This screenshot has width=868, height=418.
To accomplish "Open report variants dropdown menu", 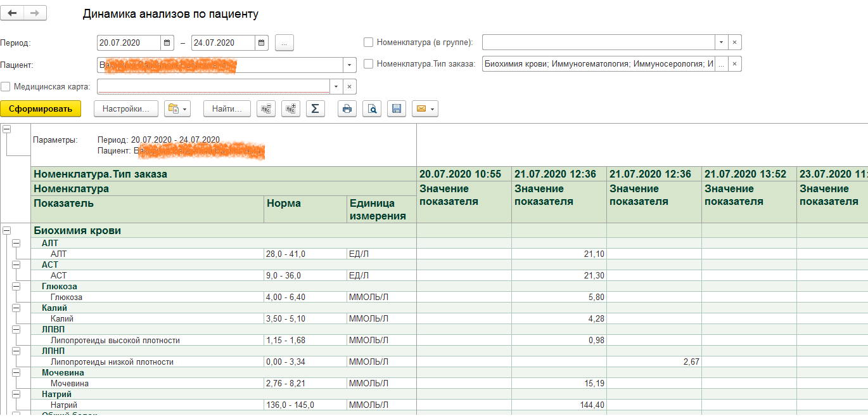I will 177,109.
